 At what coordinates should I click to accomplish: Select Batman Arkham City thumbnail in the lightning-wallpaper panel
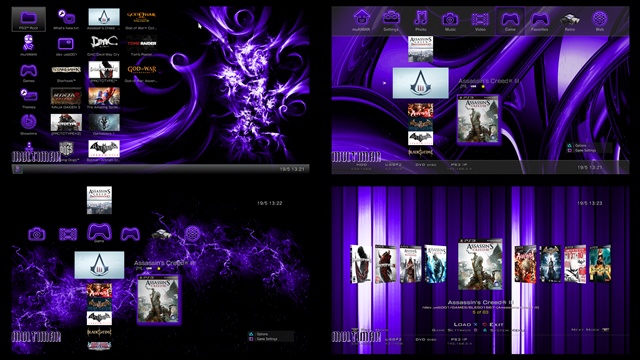pos(99,318)
